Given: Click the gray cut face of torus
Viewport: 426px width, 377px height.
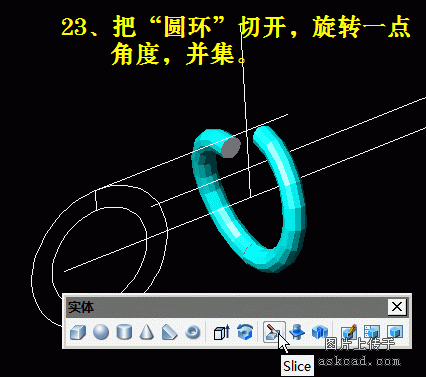Looking at the screenshot, I should [231, 148].
